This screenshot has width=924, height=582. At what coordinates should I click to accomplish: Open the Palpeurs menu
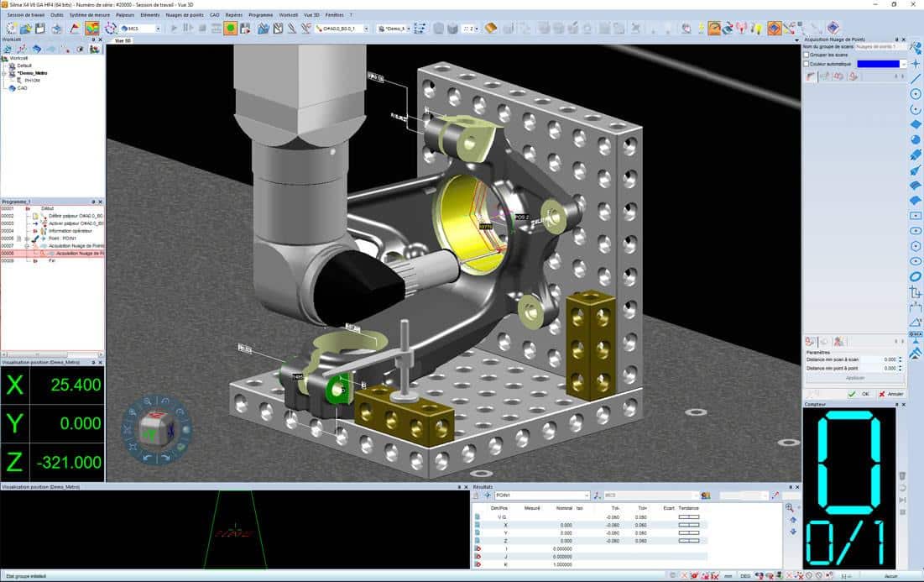125,15
